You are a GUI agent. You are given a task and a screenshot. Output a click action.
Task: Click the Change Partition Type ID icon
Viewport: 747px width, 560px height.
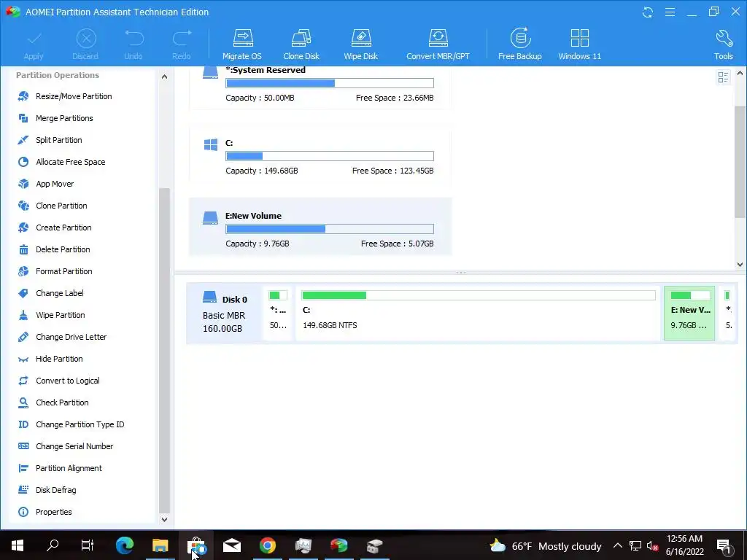[23, 424]
